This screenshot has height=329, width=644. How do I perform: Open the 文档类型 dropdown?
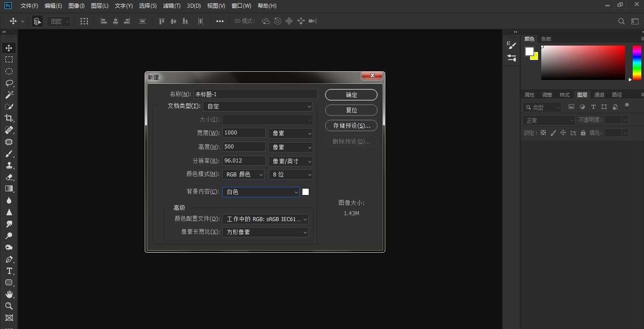[x=258, y=106]
